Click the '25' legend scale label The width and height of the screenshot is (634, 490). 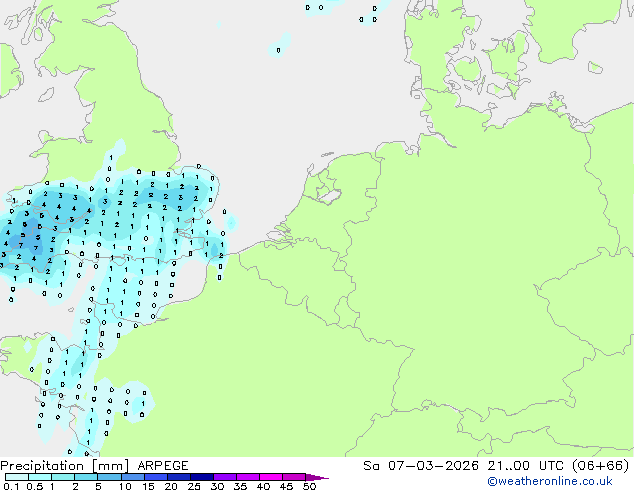point(194,486)
